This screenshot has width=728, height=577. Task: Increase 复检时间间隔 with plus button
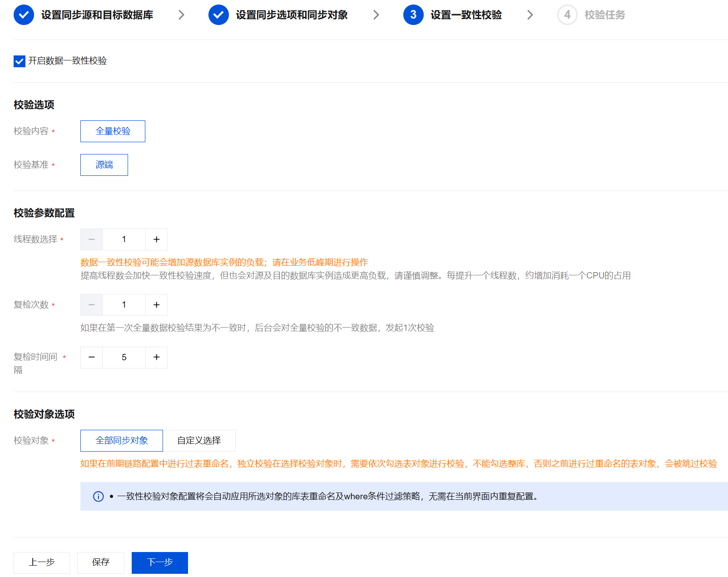click(157, 358)
